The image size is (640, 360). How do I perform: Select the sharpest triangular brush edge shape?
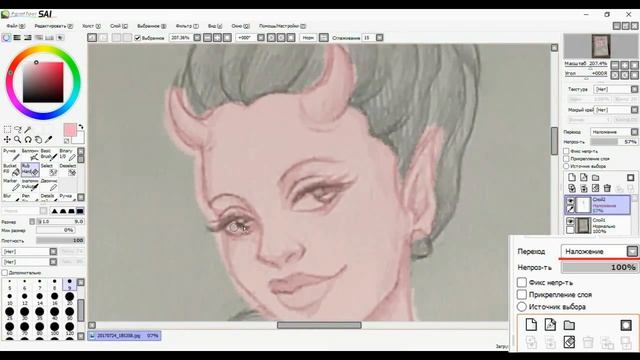pyautogui.click(x=54, y=211)
